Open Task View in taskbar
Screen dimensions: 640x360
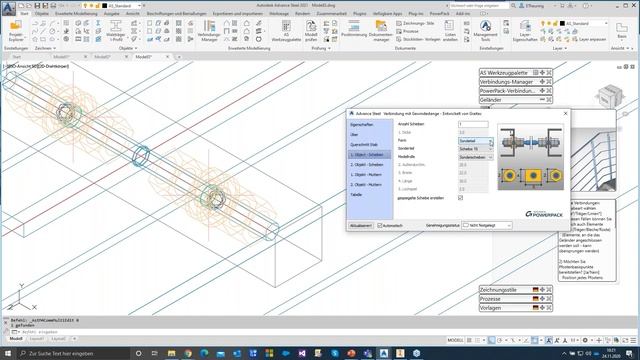155,353
